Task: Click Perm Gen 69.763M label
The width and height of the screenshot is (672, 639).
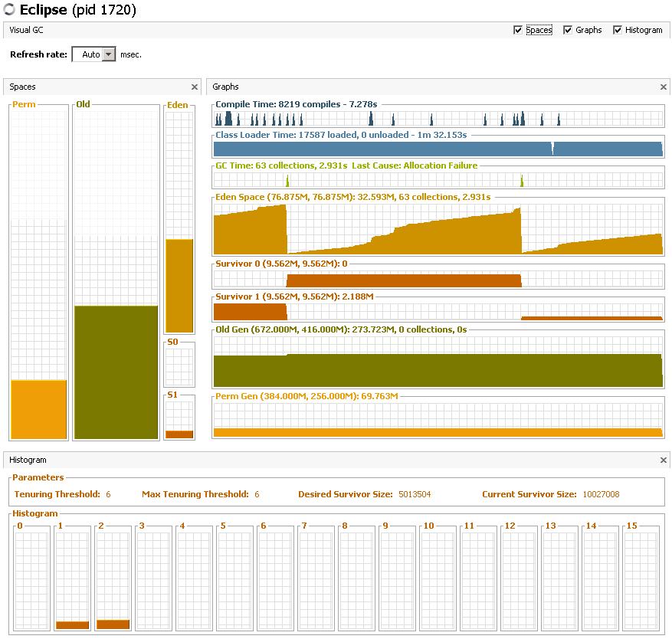Action: click(306, 396)
